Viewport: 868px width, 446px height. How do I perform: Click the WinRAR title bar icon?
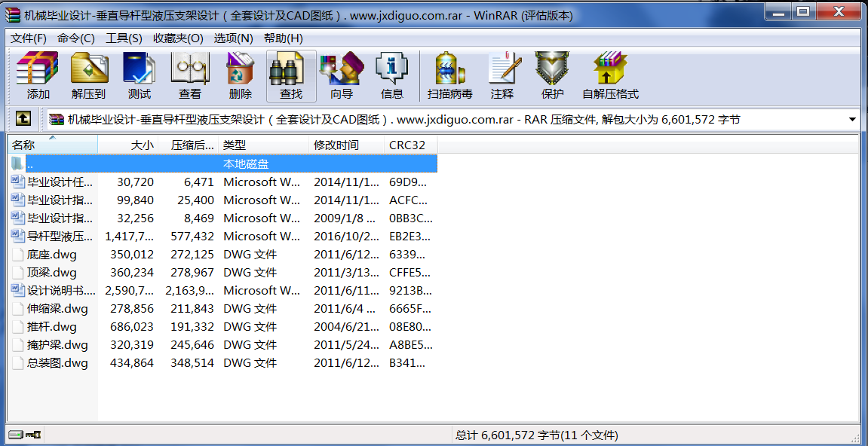coord(12,16)
